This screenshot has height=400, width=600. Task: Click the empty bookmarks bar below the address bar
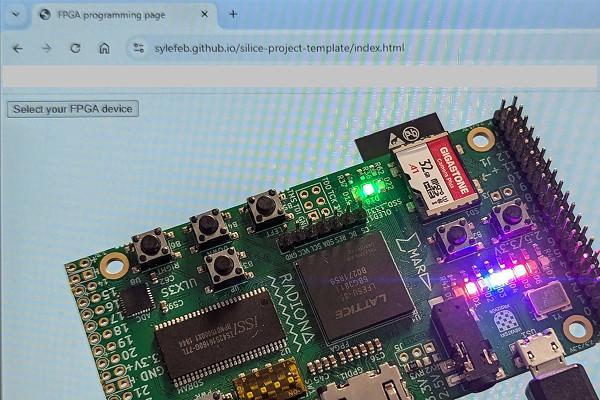300,78
